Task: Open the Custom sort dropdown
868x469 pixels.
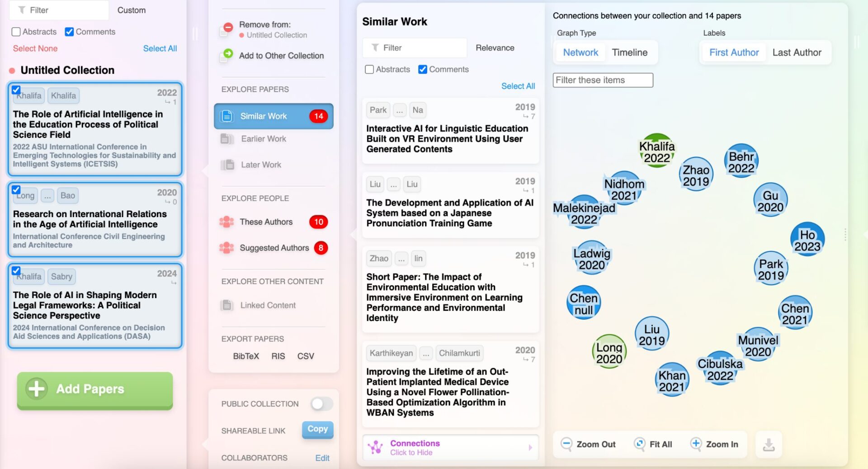Action: pyautogui.click(x=131, y=10)
